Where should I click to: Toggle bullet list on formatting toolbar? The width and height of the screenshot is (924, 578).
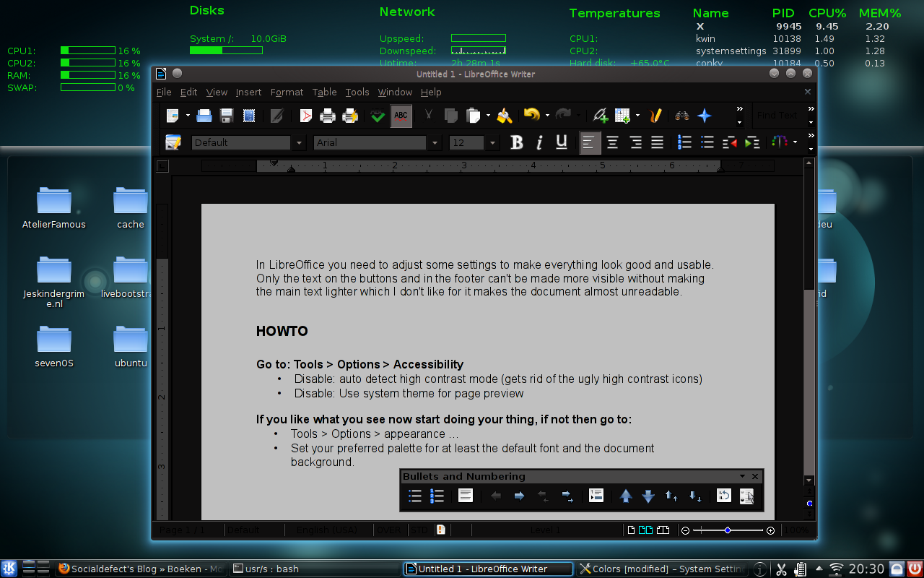707,142
